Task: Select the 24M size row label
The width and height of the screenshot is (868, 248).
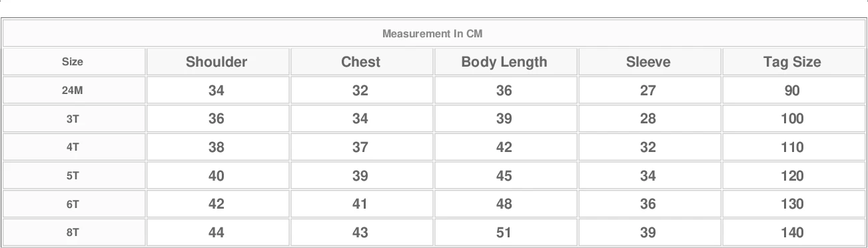Action: pyautogui.click(x=73, y=91)
